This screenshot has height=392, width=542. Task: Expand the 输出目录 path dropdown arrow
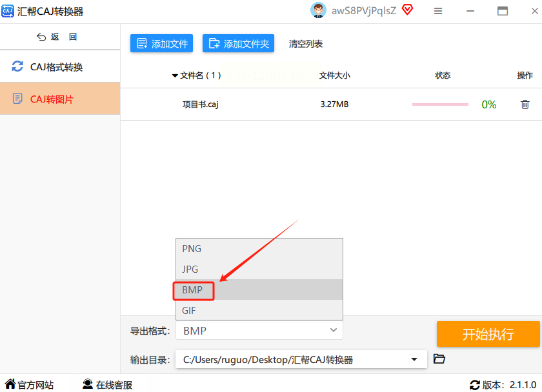(x=414, y=359)
